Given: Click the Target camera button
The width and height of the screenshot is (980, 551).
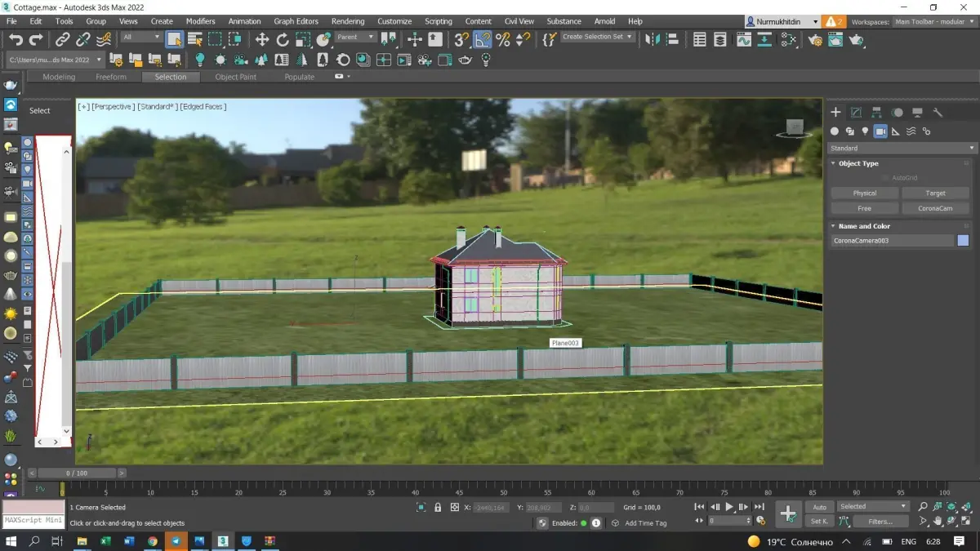Looking at the screenshot, I should click(936, 193).
